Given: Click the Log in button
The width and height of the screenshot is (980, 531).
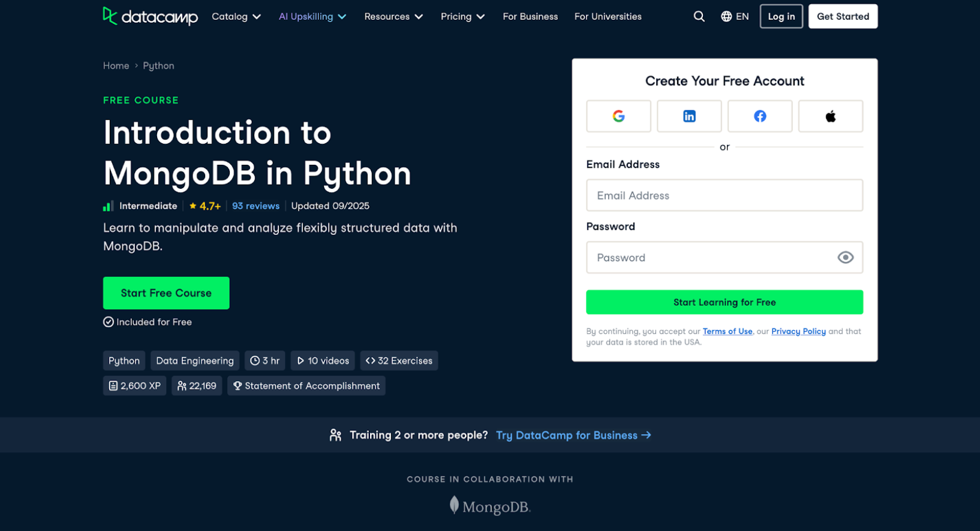Looking at the screenshot, I should (x=781, y=16).
